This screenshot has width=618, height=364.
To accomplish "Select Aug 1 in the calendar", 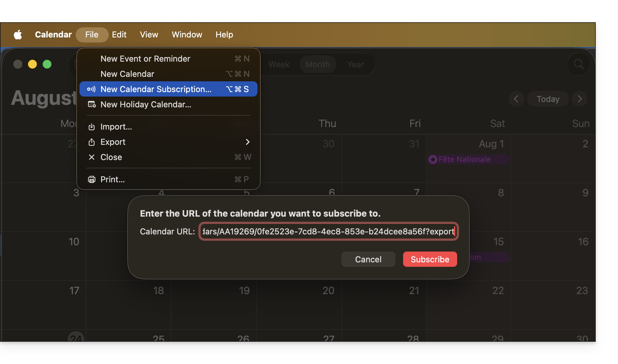I will click(491, 144).
